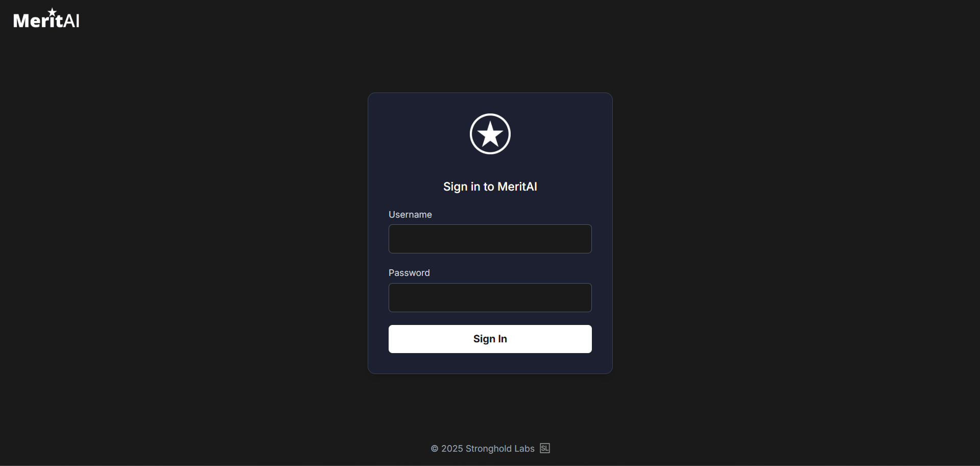Click the word Stronghold in the footer
Image resolution: width=980 pixels, height=466 pixels.
(x=489, y=449)
